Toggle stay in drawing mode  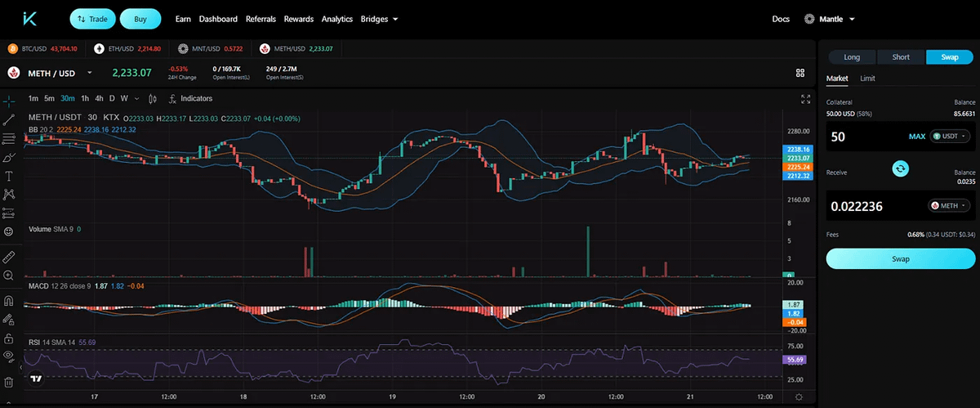(9, 320)
